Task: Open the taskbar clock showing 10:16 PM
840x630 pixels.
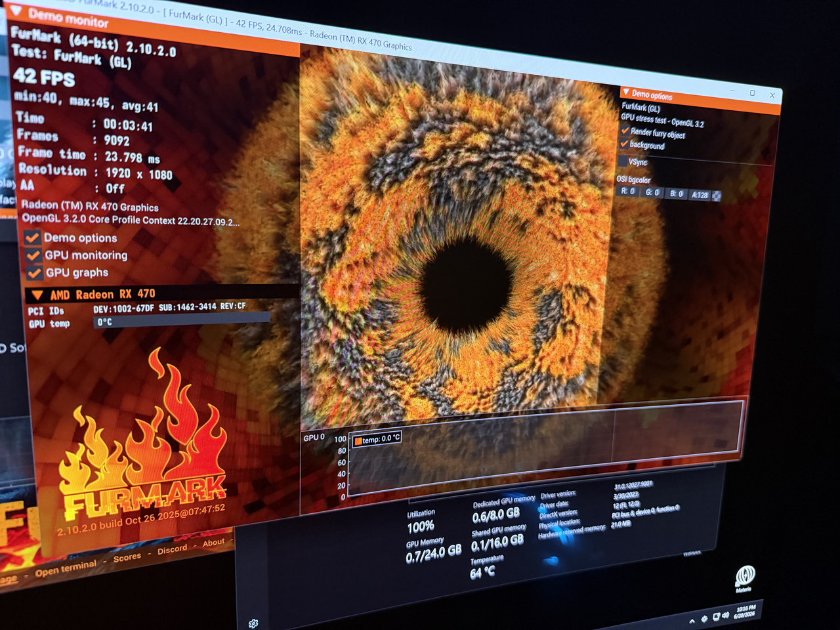Action: [x=745, y=612]
